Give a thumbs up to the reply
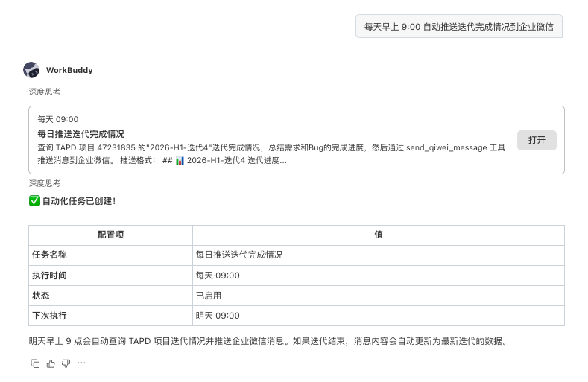 point(51,363)
